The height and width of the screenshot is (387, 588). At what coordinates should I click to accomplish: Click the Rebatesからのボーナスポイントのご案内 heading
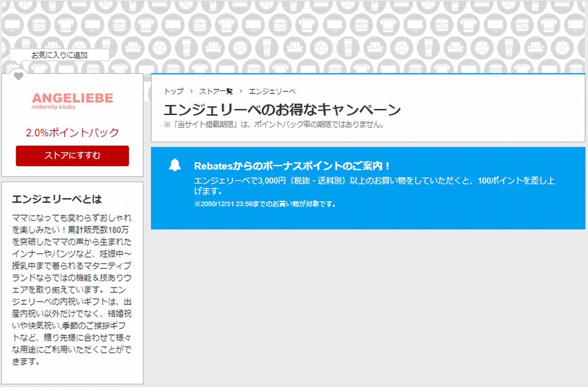(x=292, y=166)
